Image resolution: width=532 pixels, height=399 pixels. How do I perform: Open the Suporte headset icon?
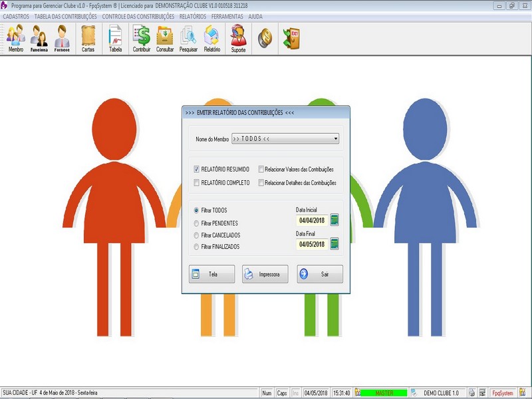(x=238, y=39)
